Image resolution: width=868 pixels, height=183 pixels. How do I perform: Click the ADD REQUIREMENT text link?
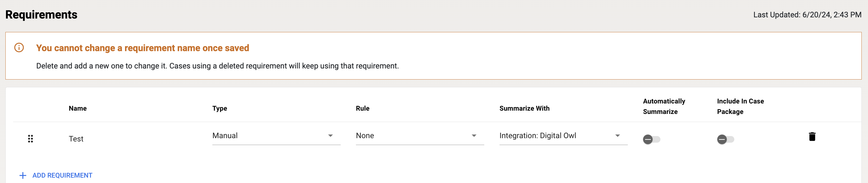click(62, 175)
